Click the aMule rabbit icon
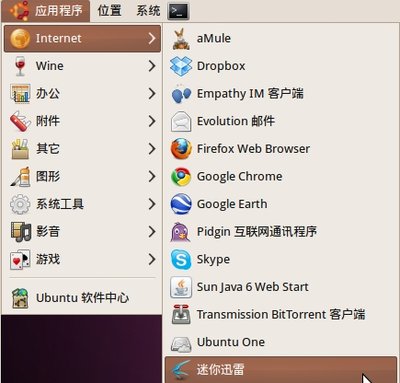 pos(181,39)
